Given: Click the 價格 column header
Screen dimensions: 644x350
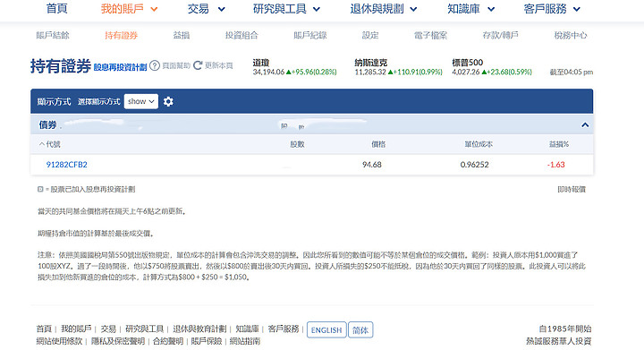Looking at the screenshot, I should [378, 144].
